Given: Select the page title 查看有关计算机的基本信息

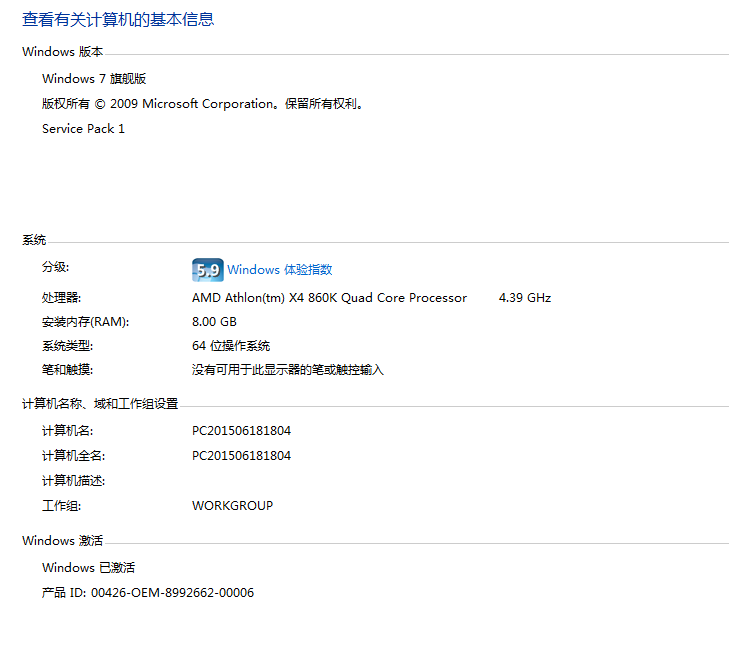Looking at the screenshot, I should point(118,20).
